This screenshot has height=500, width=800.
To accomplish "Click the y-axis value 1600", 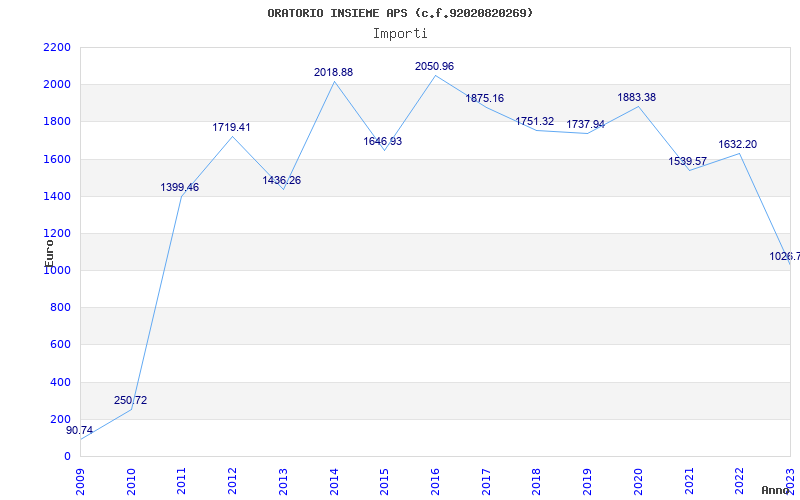I will point(57,159).
